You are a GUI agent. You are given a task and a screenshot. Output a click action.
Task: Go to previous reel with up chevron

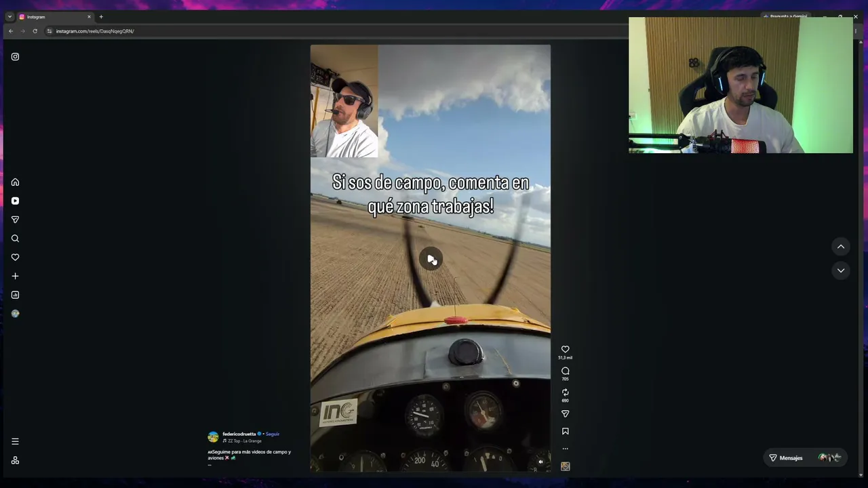tap(840, 247)
